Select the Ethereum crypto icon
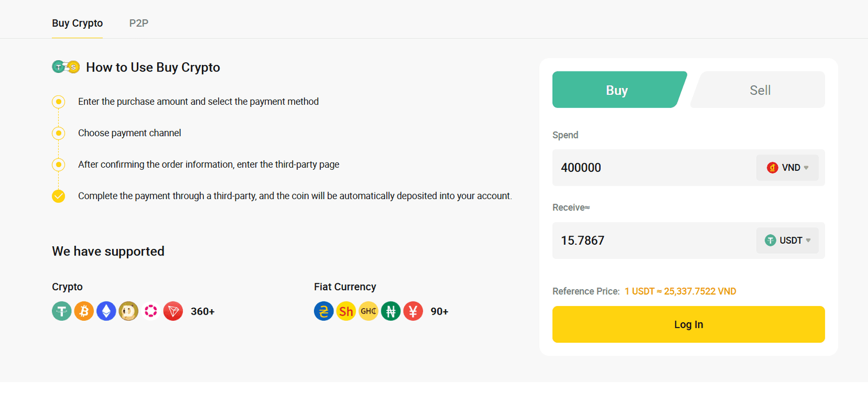 [x=106, y=311]
